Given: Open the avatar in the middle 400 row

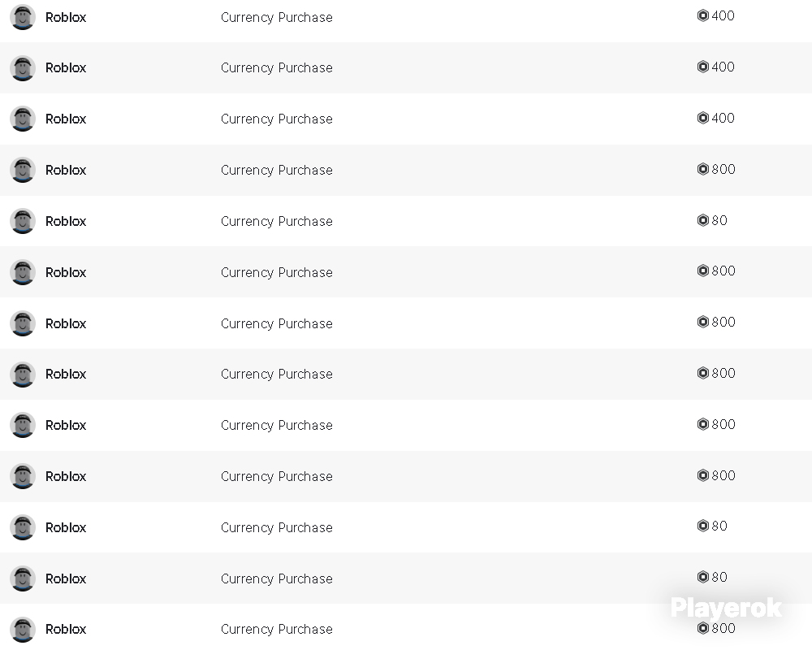Looking at the screenshot, I should coord(23,68).
